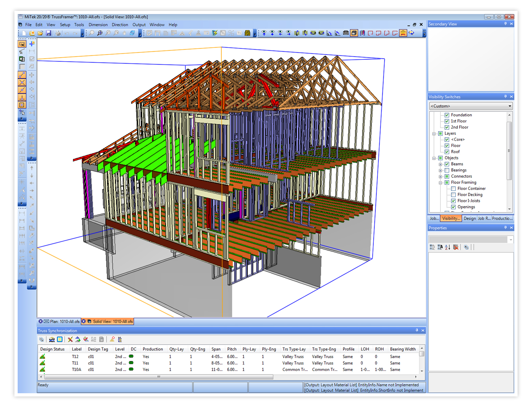Image resolution: width=532 pixels, height=408 pixels.
Task: Click the Save floppy disk icon
Action: (x=49, y=33)
